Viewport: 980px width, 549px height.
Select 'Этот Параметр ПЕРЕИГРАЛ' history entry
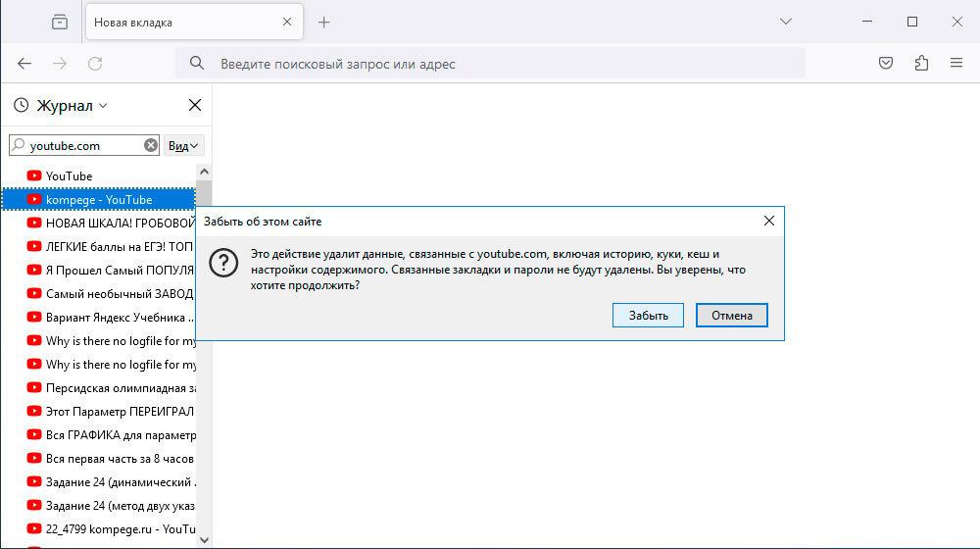98,412
